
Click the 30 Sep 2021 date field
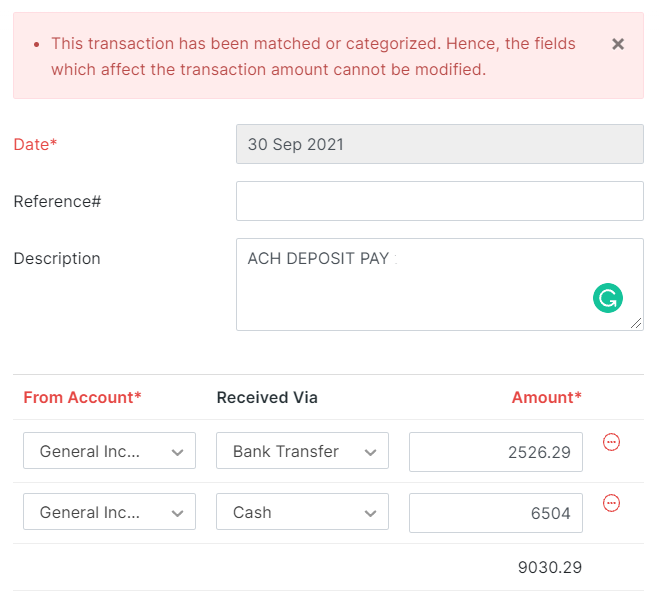click(x=440, y=144)
